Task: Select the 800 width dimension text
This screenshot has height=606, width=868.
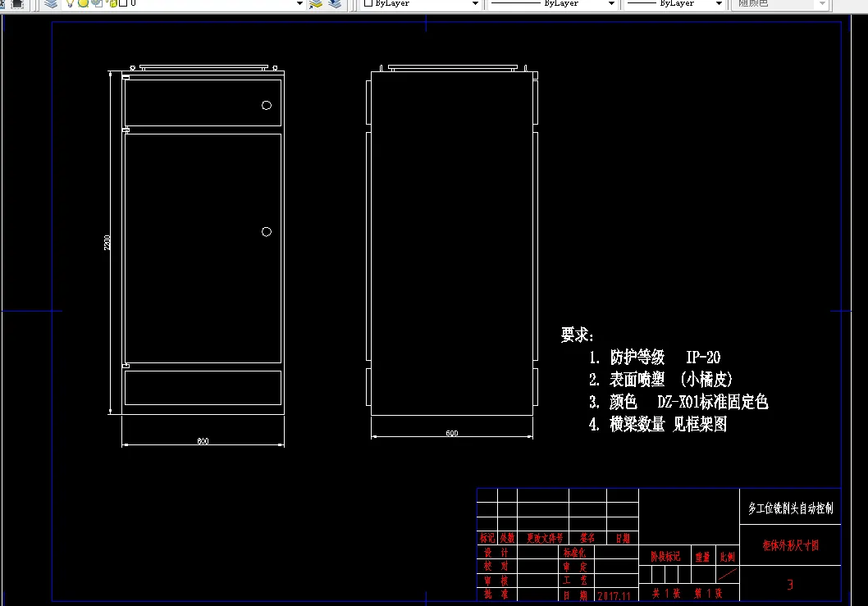Action: [203, 441]
